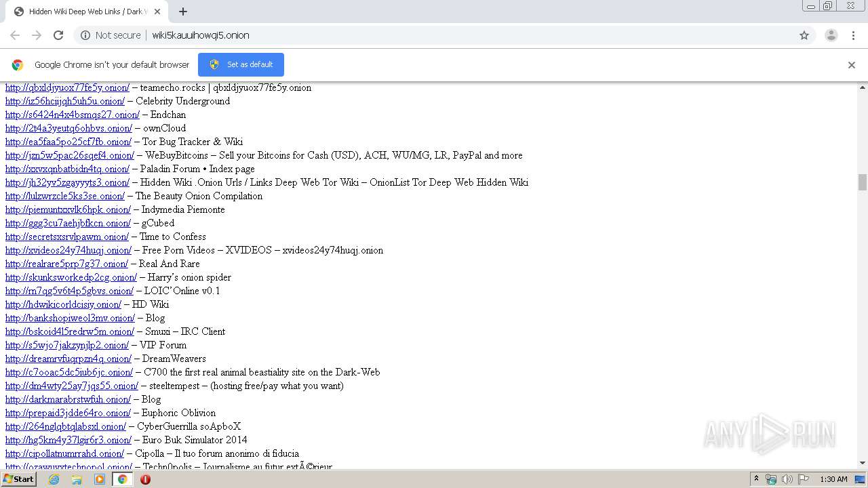Open the Euro Buk Simulator 2014 link
This screenshot has height=488, width=868.
(68, 440)
